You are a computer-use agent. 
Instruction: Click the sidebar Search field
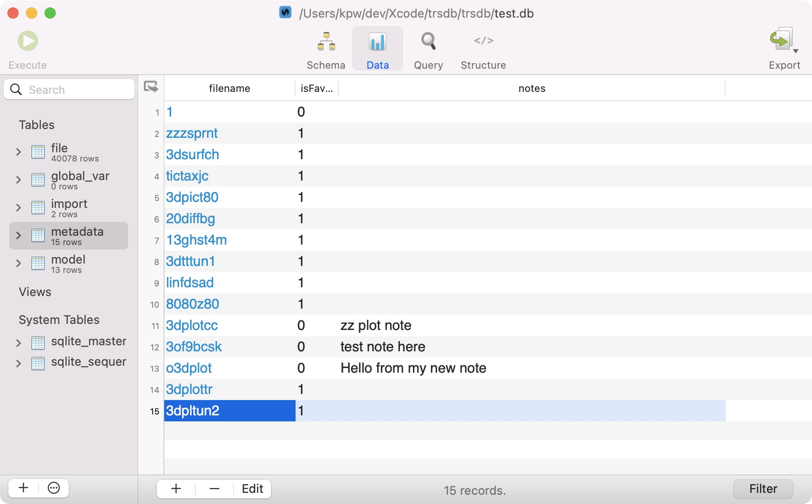[69, 89]
